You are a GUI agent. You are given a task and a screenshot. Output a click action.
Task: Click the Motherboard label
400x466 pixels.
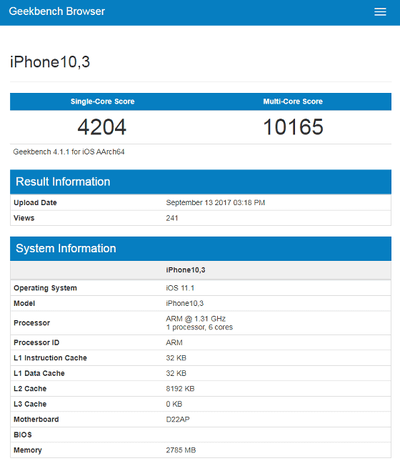point(36,419)
